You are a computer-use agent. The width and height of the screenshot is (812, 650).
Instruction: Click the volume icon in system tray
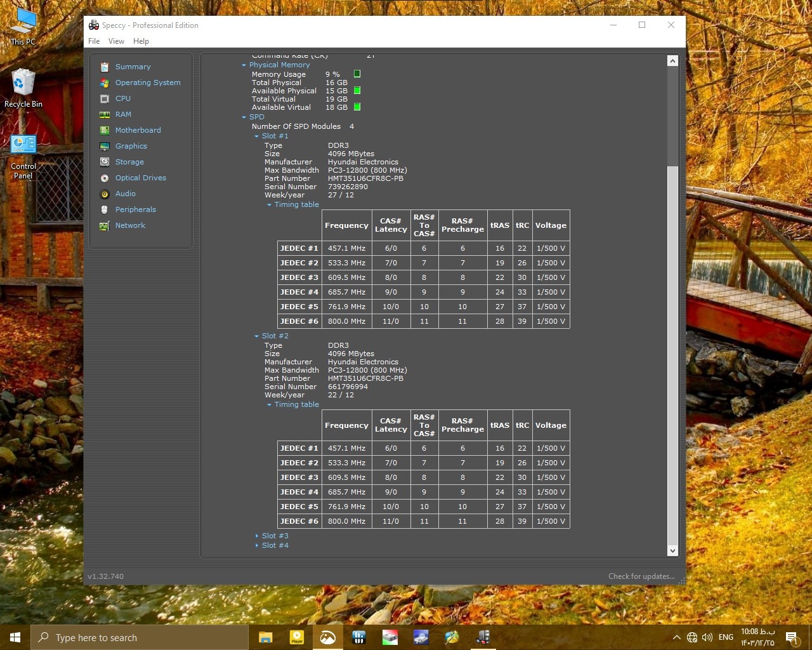tap(707, 637)
